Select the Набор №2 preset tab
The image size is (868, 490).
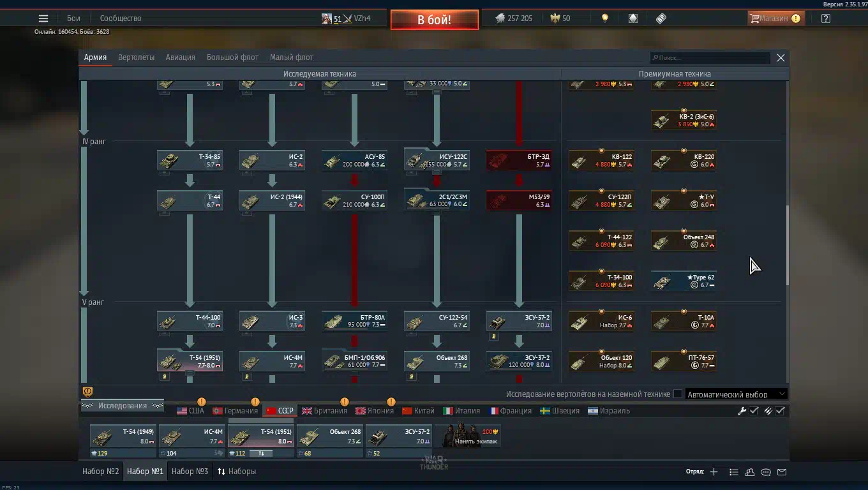[101, 471]
